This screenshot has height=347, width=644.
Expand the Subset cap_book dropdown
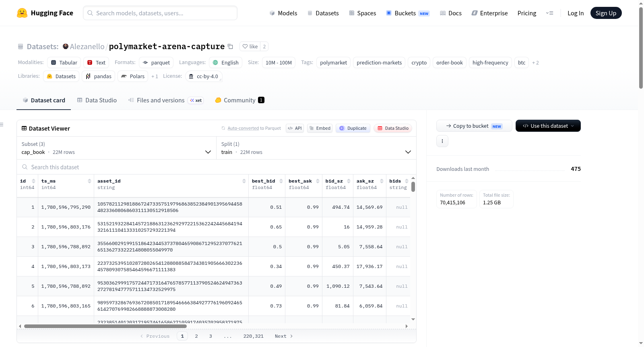(x=116, y=148)
